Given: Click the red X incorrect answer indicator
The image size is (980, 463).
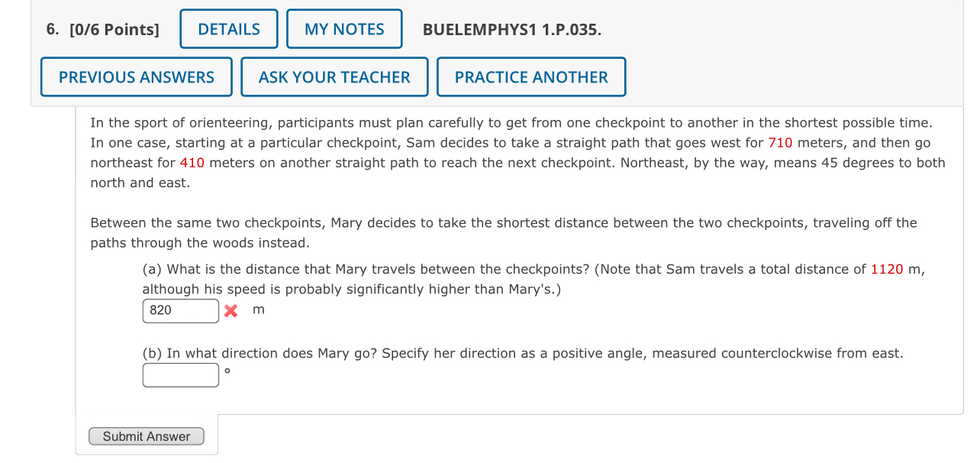Looking at the screenshot, I should (231, 309).
